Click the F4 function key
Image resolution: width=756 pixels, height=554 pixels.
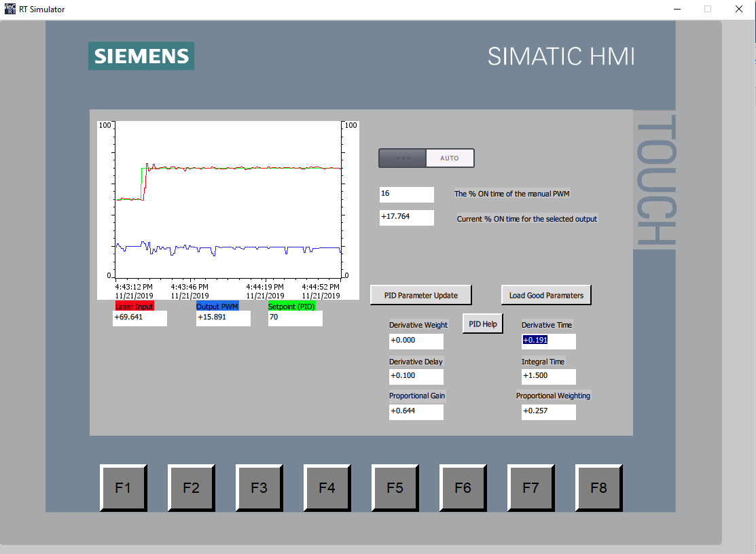[x=327, y=487]
